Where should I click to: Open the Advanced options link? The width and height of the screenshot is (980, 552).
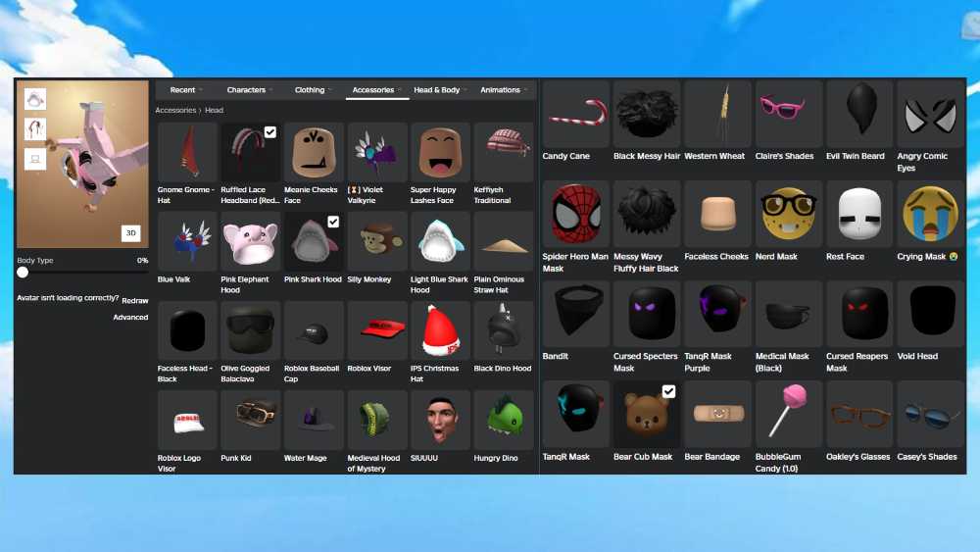pos(130,317)
